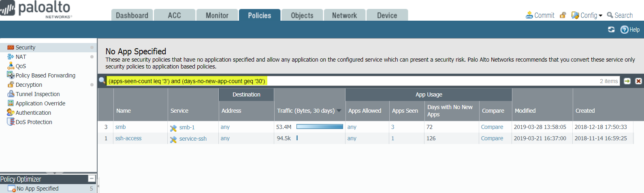Screen dimensions: 644x193
Task: Collapse the left sidebar with the splitter arrow
Action: point(98,187)
